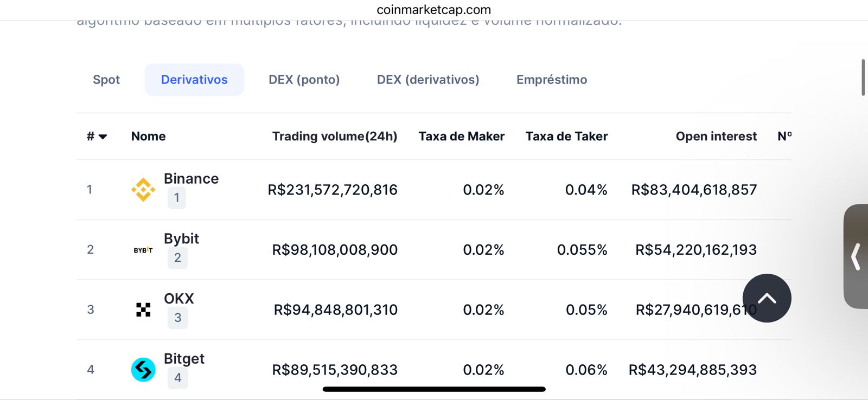Open the Binance exchange link

(x=191, y=178)
